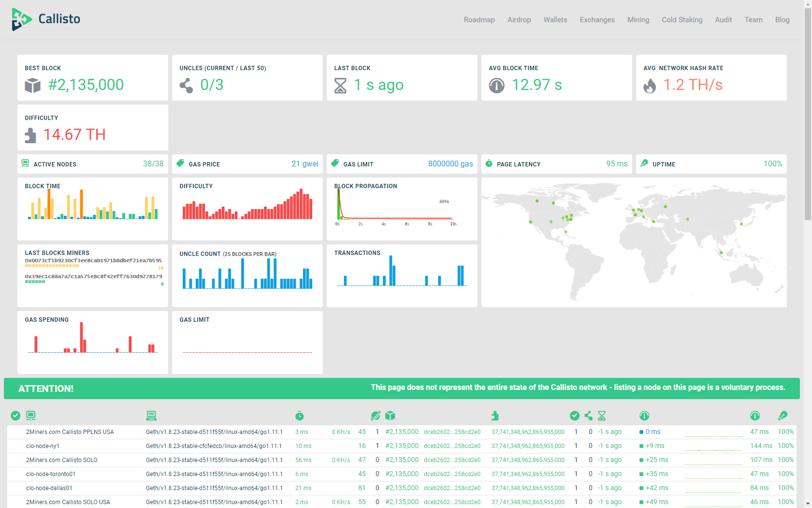Image resolution: width=812 pixels, height=508 pixels.
Task: Click the hourglass icon in Last Block card
Action: tap(340, 86)
